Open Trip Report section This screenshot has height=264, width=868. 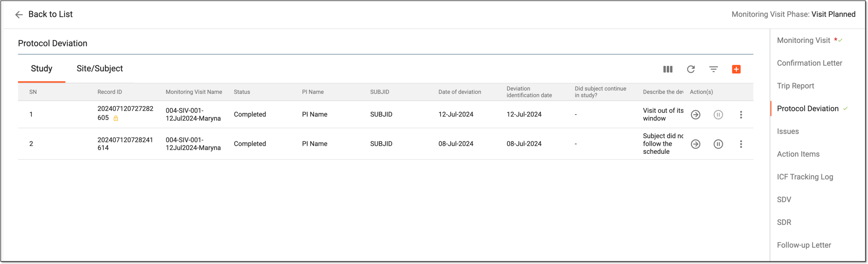pos(795,86)
